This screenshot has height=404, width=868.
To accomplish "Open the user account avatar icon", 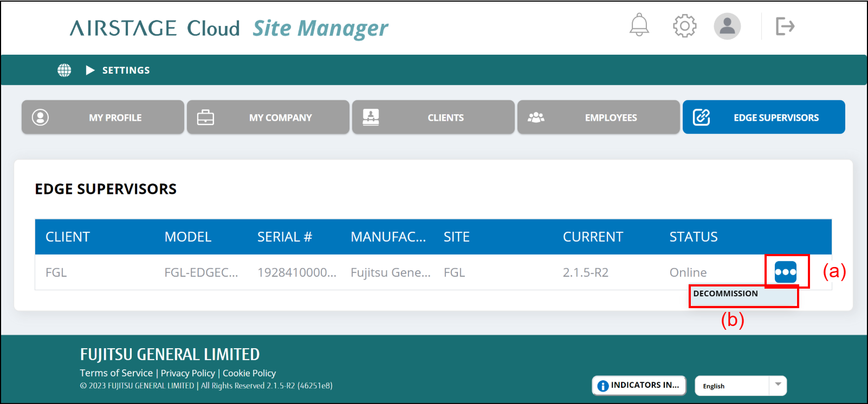I will [x=727, y=26].
